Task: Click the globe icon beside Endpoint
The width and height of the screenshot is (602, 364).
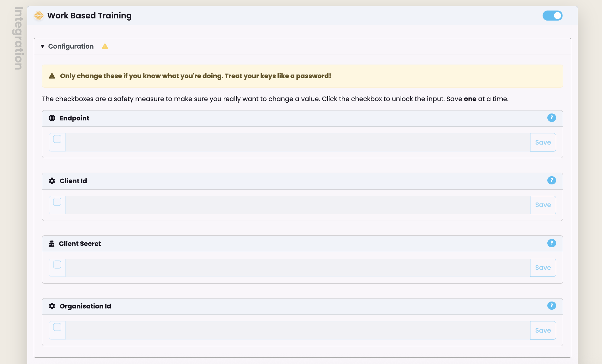Action: point(52,118)
